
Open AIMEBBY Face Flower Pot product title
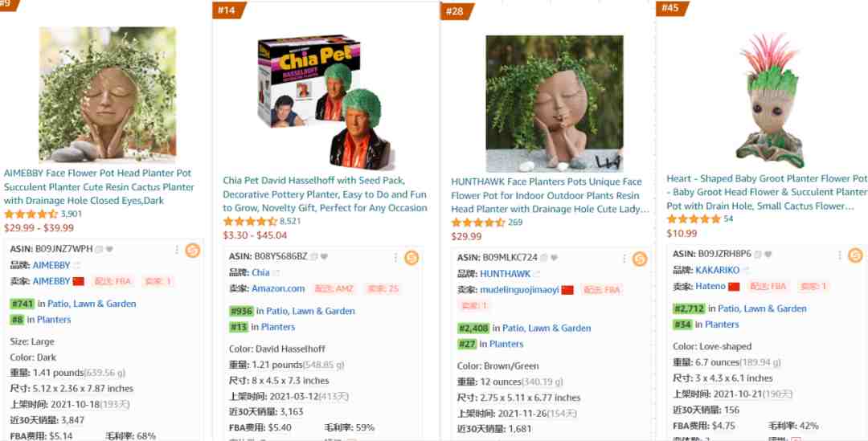[99, 186]
